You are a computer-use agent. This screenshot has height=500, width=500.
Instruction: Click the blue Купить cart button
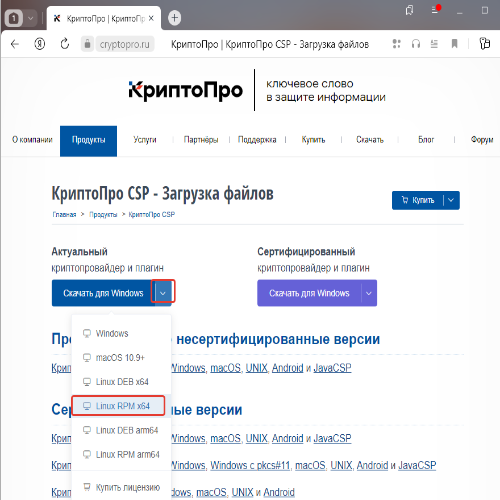(x=418, y=200)
